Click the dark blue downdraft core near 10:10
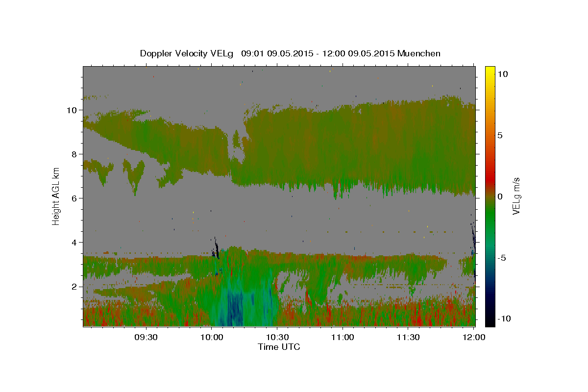 (235, 309)
